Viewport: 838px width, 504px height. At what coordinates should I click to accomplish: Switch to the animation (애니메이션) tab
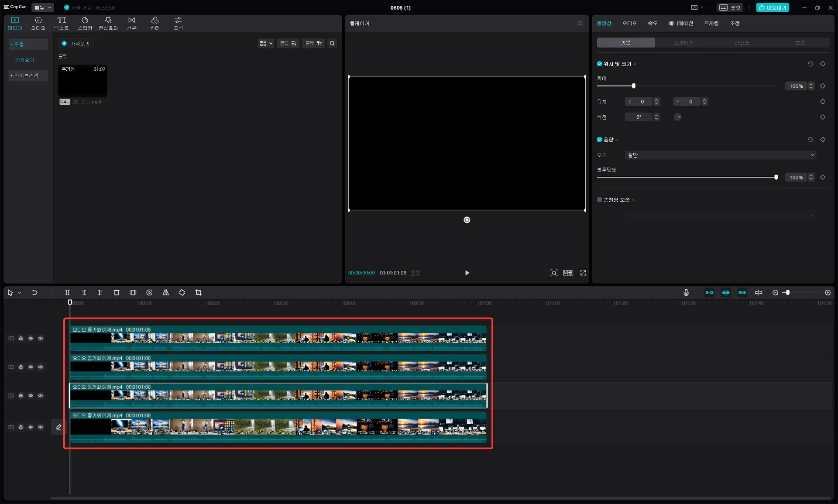click(x=680, y=24)
